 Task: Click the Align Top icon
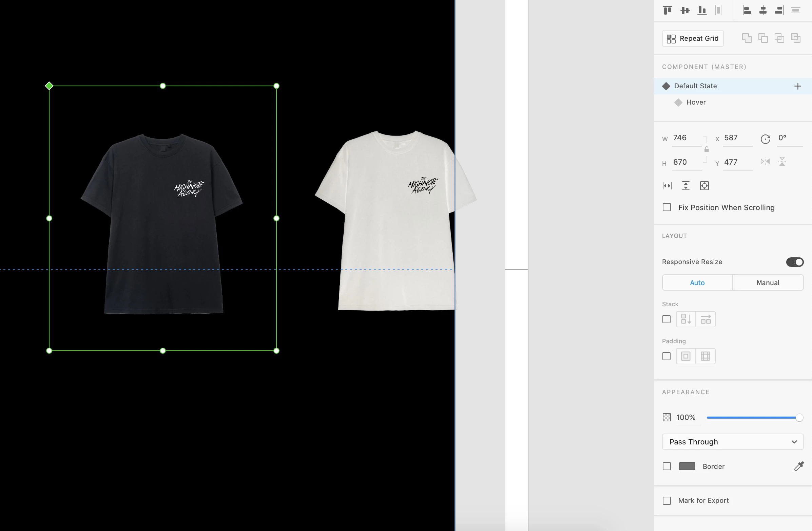(668, 11)
